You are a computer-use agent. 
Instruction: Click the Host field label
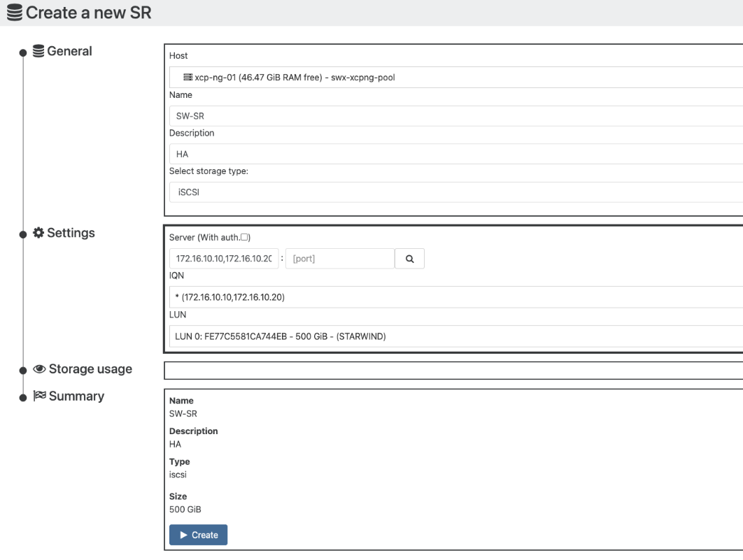(178, 56)
